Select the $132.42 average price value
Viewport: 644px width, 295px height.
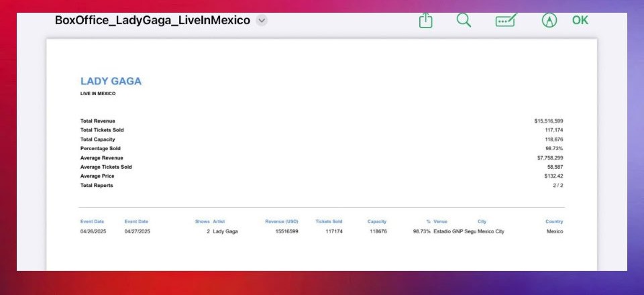(553, 176)
